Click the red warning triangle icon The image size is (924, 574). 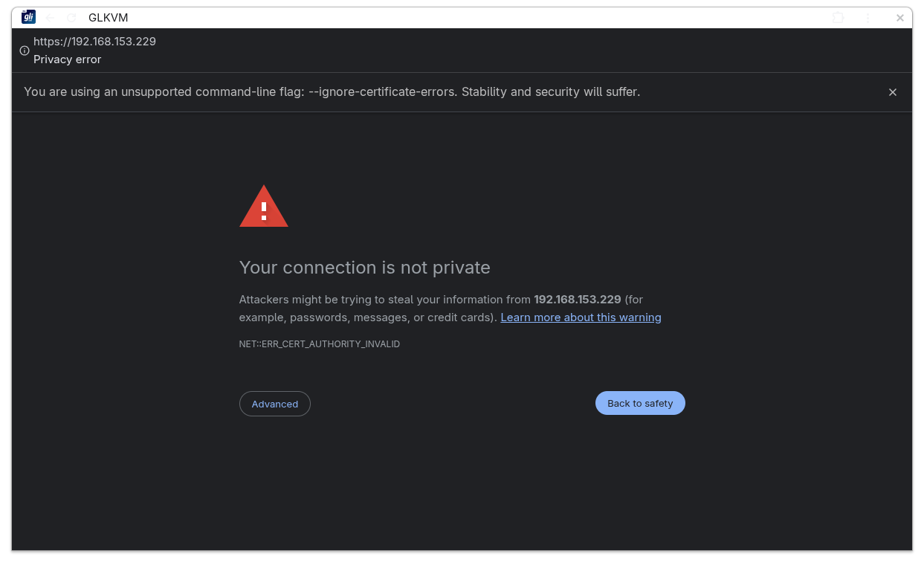coord(263,207)
